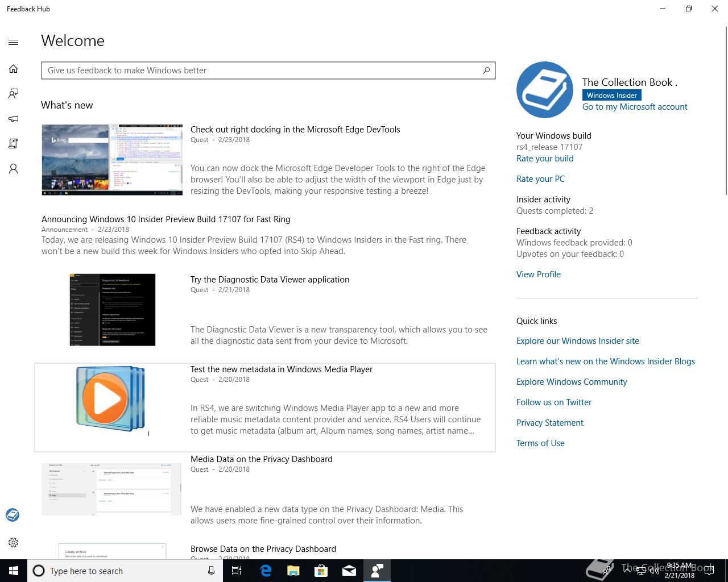Open View Profile link

tap(539, 275)
